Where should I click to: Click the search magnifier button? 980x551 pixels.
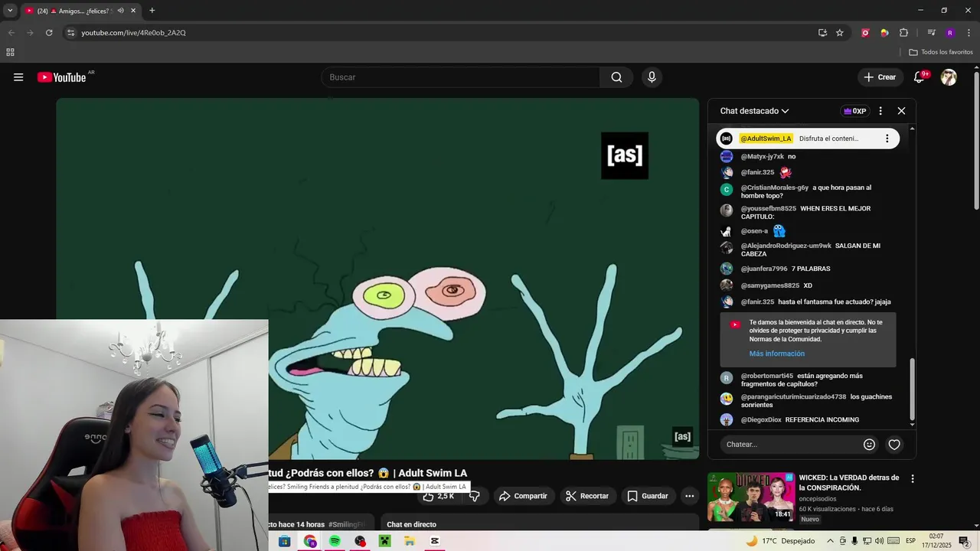pyautogui.click(x=616, y=77)
